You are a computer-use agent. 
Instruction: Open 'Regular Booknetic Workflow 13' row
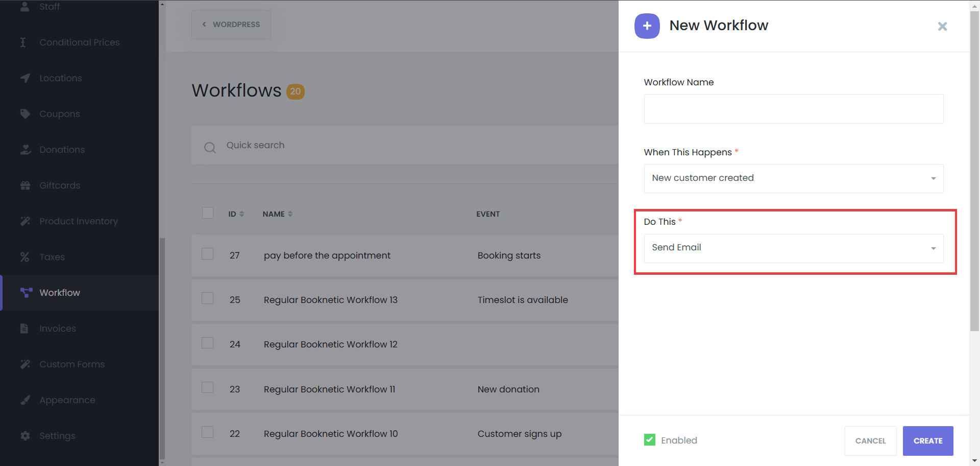click(x=330, y=300)
